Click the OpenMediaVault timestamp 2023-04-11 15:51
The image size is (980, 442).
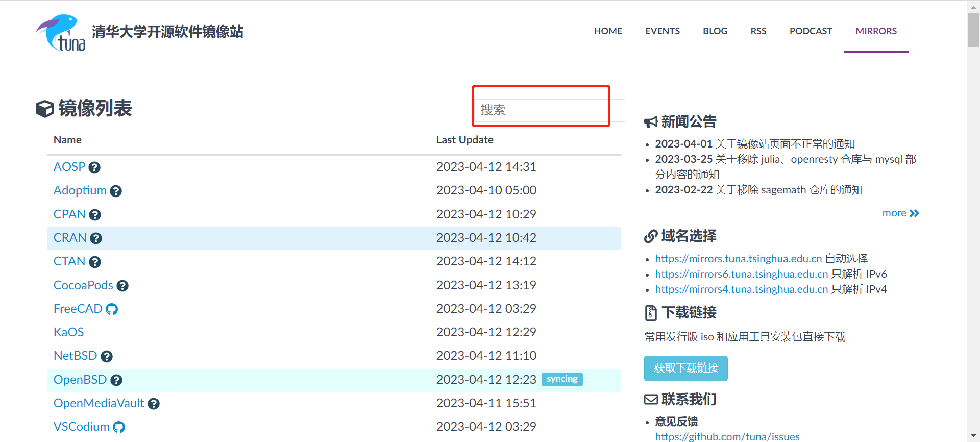(x=486, y=403)
